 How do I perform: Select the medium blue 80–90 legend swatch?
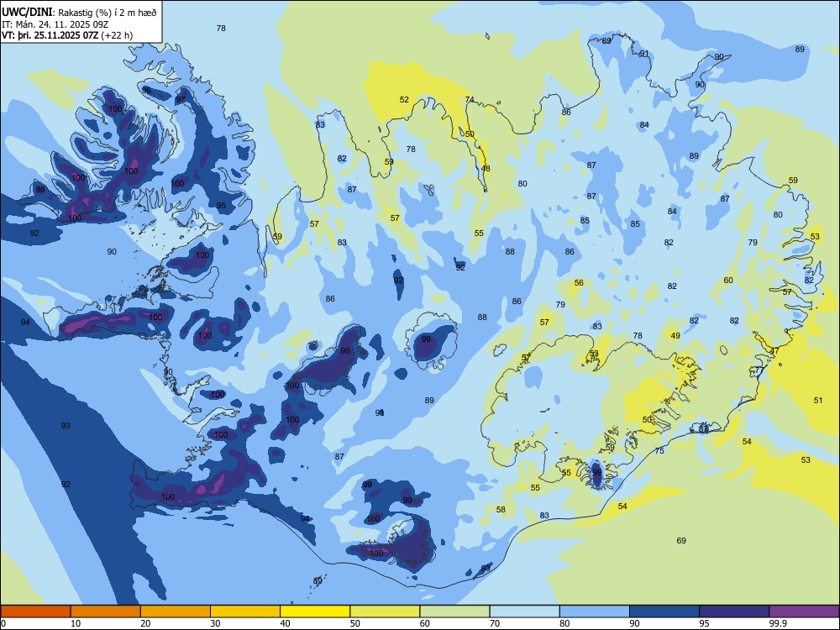[595, 612]
